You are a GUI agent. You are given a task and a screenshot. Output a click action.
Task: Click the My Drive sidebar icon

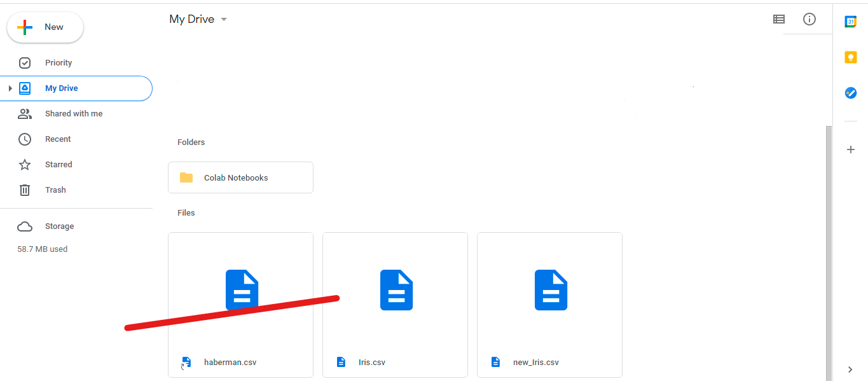coord(25,88)
